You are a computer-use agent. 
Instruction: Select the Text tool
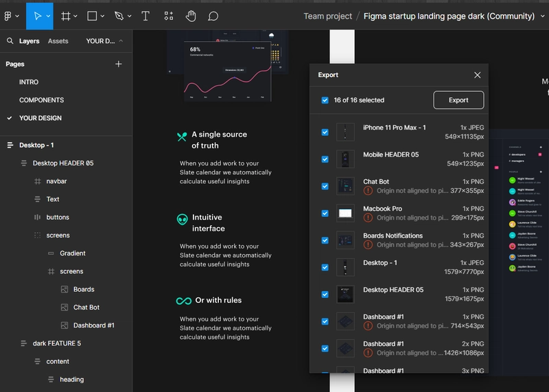(x=145, y=16)
